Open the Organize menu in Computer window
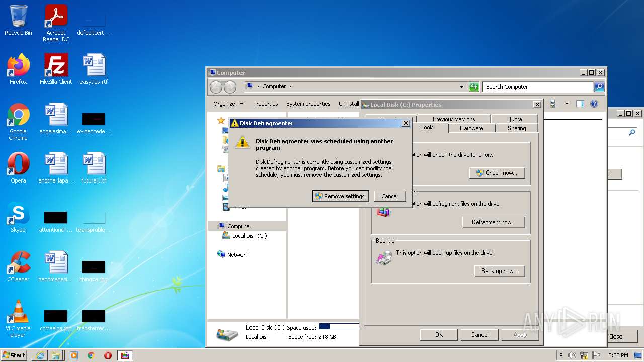 [228, 104]
